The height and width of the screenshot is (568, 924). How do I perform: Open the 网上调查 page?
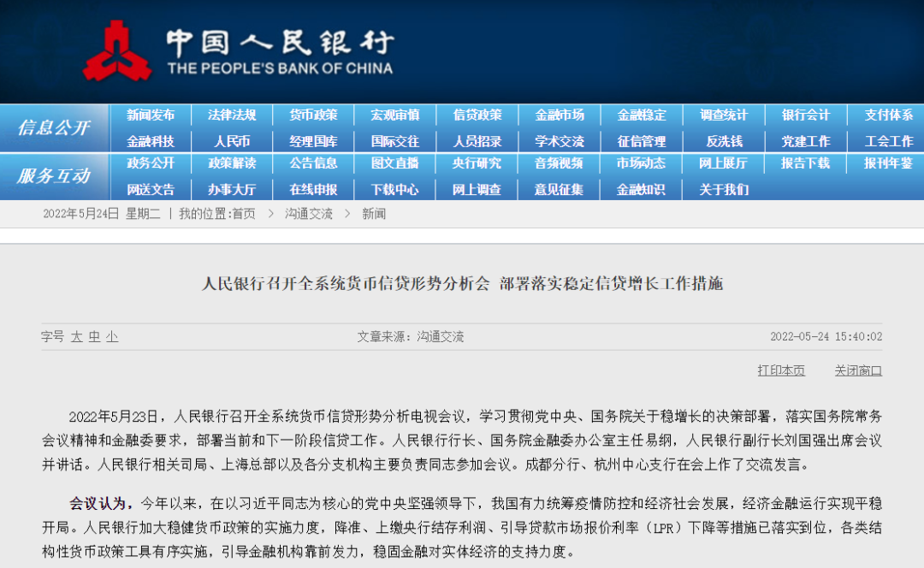[x=477, y=189]
